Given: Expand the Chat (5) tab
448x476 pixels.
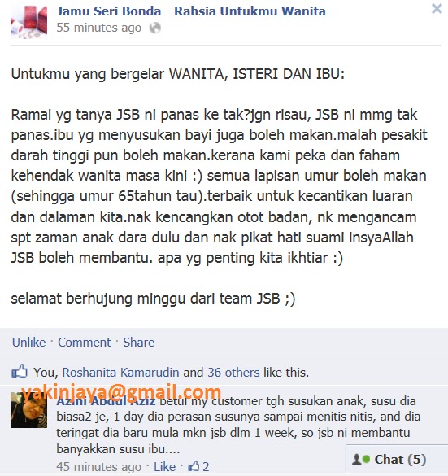Looking at the screenshot, I should point(397,459).
